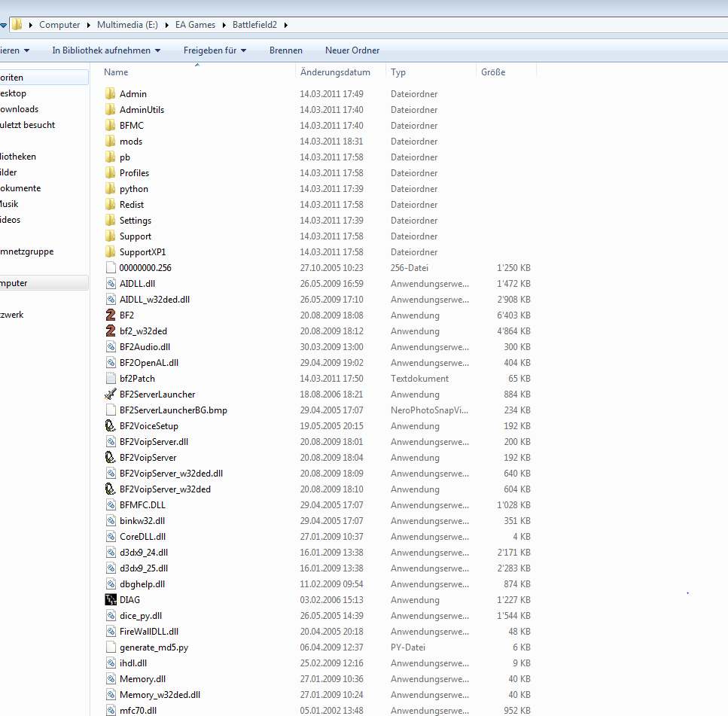Select the dbghelp.dll file icon
This screenshot has height=716, width=728.
(111, 583)
